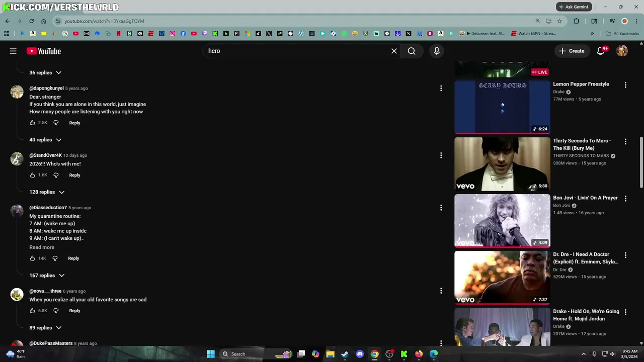
Task: Show hidden system tray icons
Action: tap(584, 354)
